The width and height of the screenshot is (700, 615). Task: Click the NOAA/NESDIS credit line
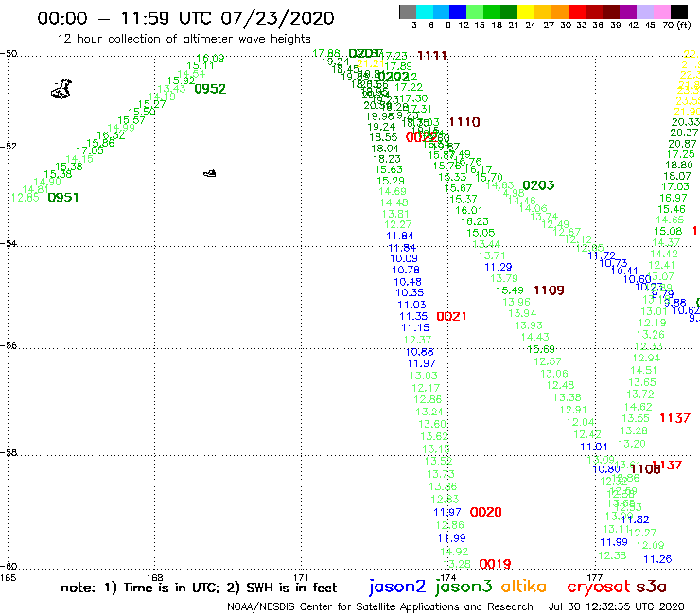tap(380, 607)
